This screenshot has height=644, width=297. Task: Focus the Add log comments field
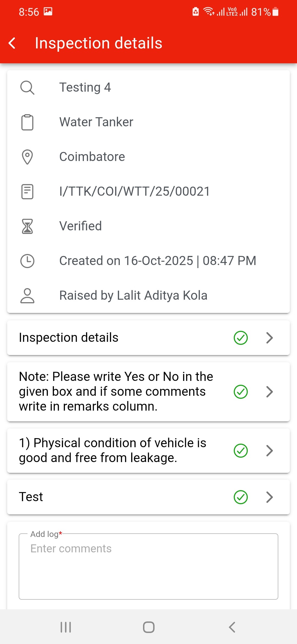tap(148, 566)
